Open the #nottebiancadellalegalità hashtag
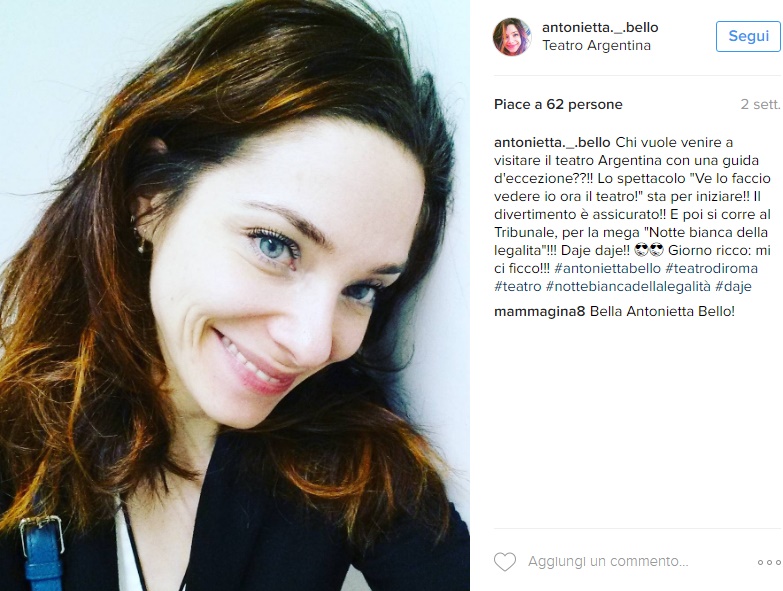 pos(628,287)
